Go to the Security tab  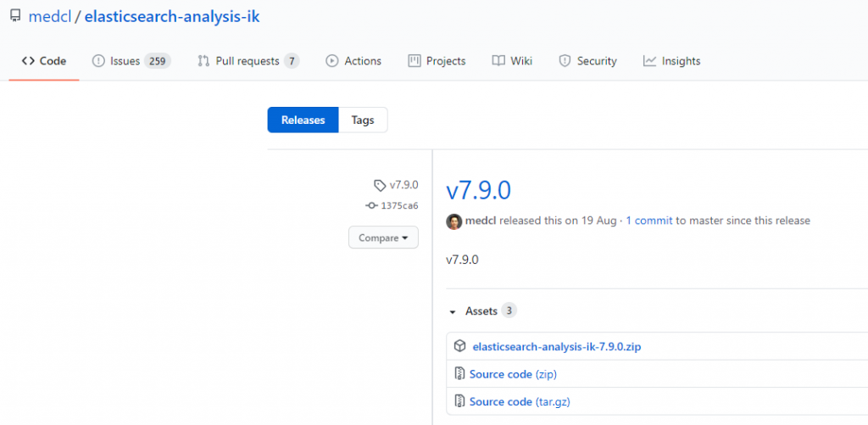point(588,61)
